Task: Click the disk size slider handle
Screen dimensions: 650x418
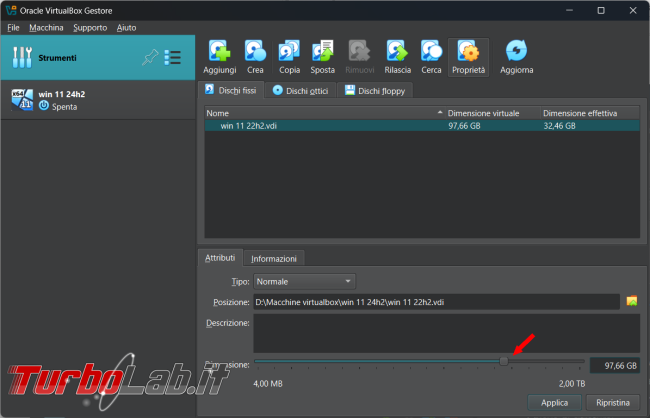Action: [x=504, y=361]
